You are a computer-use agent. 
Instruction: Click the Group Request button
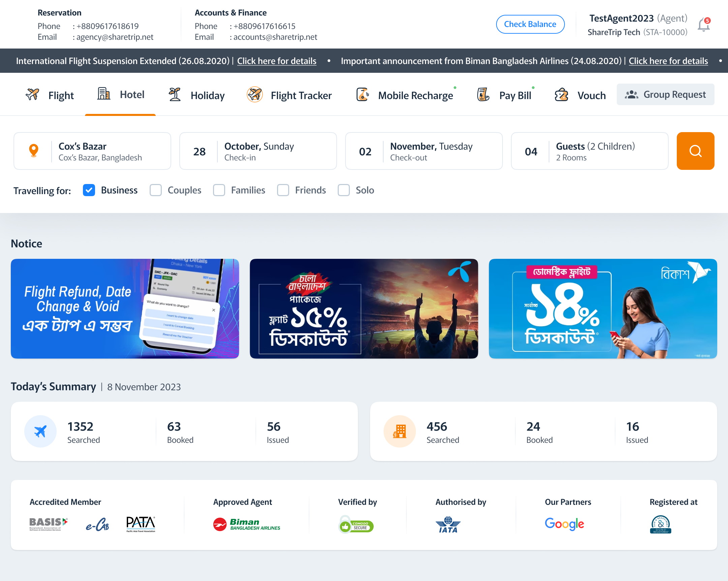pos(665,94)
